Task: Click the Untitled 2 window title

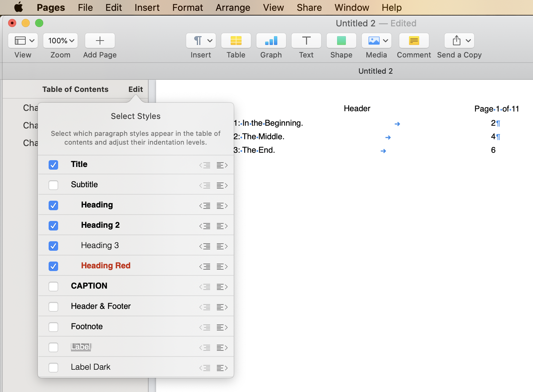Action: (356, 23)
